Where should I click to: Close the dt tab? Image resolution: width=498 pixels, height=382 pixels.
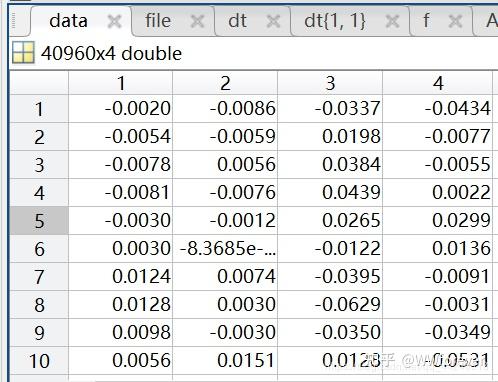pos(273,22)
